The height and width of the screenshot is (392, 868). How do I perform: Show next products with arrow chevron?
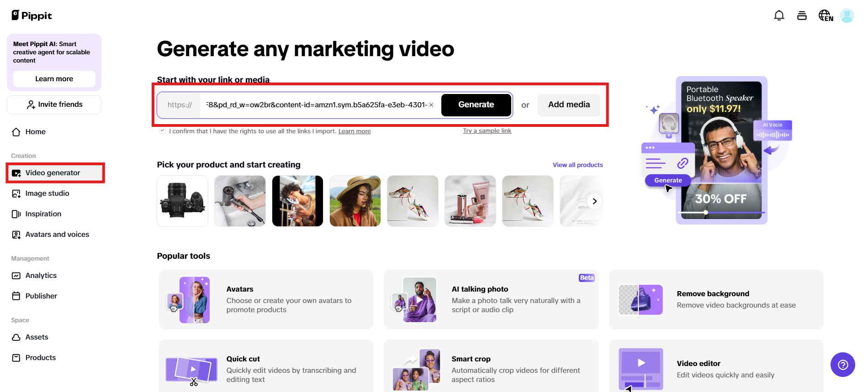coord(594,201)
